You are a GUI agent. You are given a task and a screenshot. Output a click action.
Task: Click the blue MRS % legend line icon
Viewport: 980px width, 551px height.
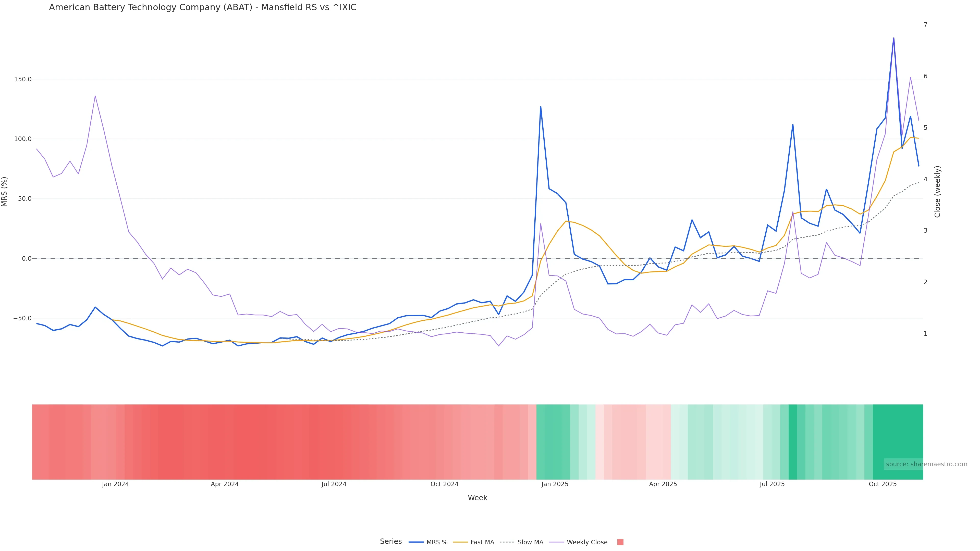pyautogui.click(x=416, y=542)
